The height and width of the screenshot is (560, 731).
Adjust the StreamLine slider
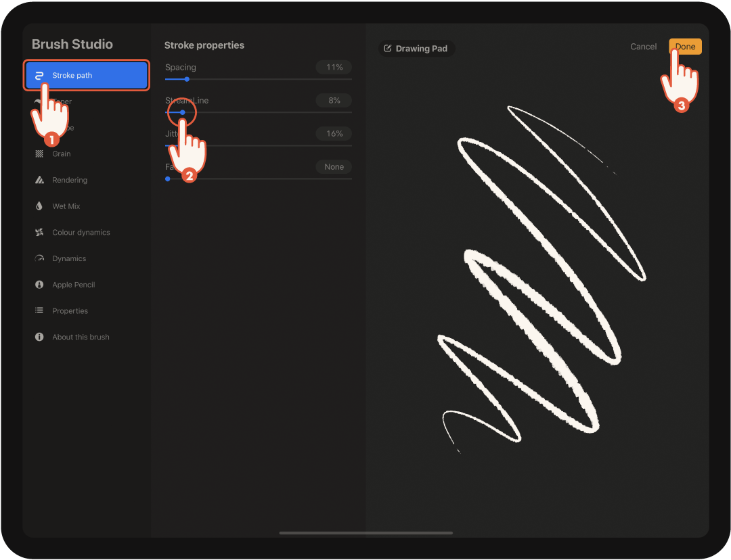(x=181, y=112)
